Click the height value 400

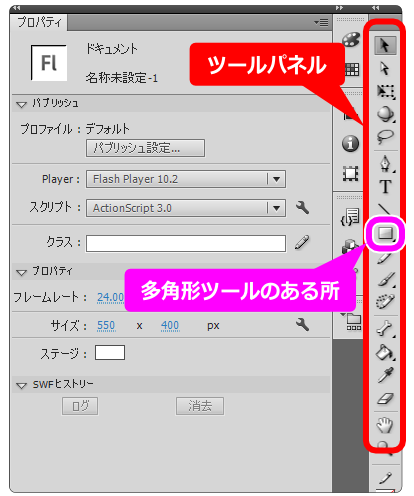170,325
